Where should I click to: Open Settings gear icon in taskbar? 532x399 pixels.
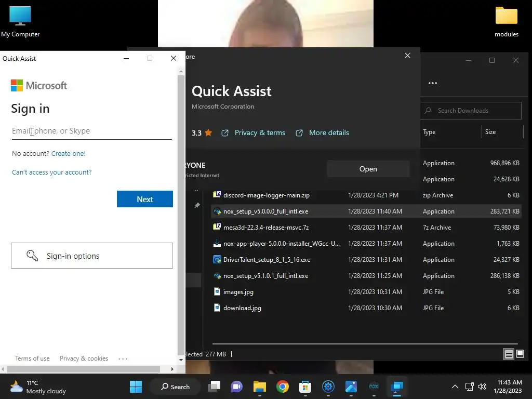coord(328,387)
